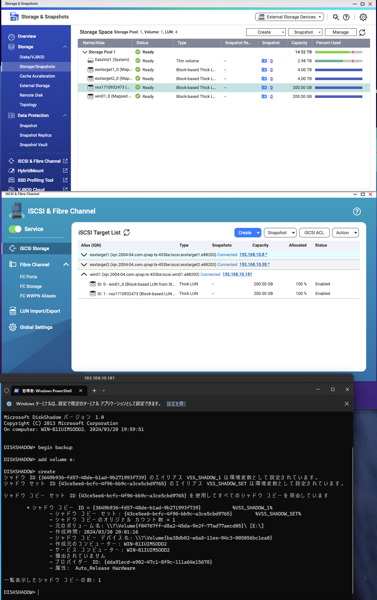Collapse the Data Protection section in sidebar
377x600 pixels.
pos(65,116)
